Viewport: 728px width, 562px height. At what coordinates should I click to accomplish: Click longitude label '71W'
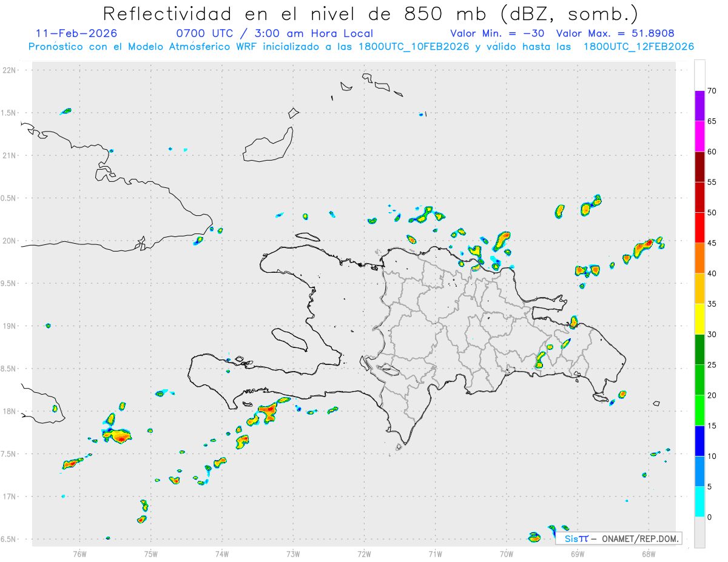[435, 554]
